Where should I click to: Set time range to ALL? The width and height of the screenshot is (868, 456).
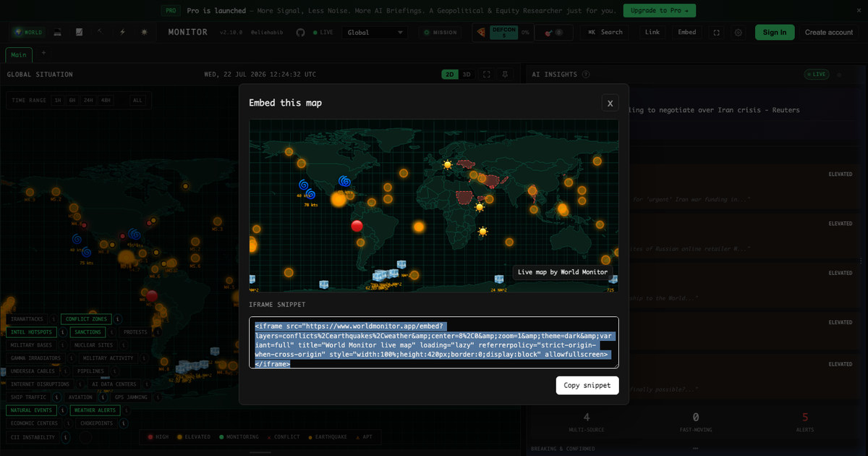(x=137, y=101)
